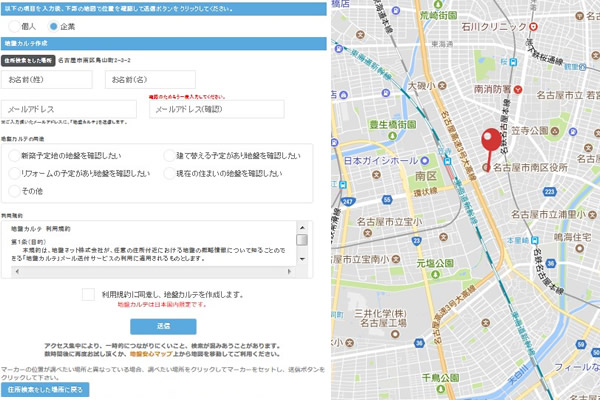Click 千鳥公園 park marker icon
This screenshot has width=600, height=400.
point(440,389)
